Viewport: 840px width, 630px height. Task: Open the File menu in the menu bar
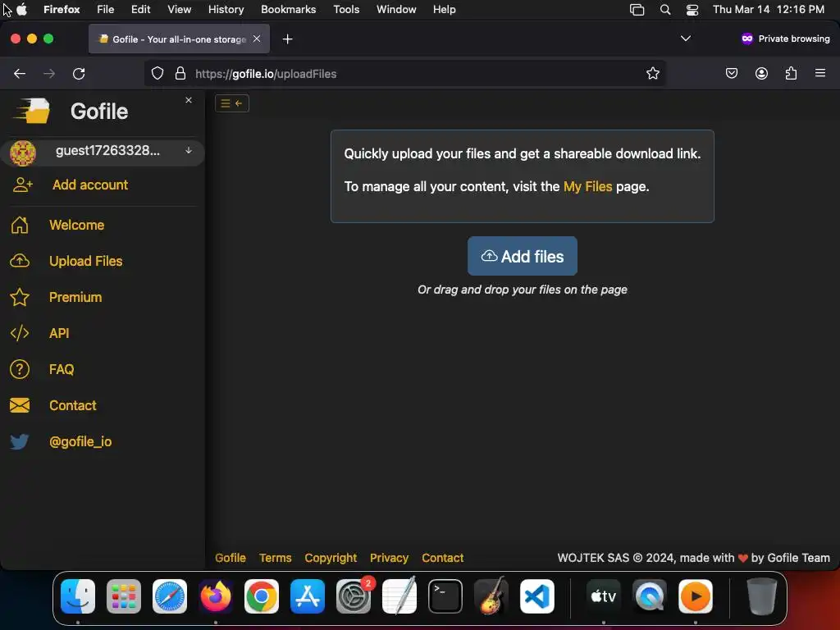106,10
